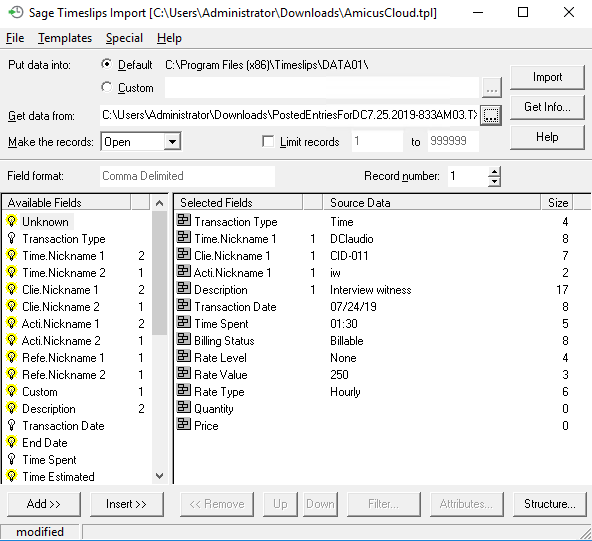Click the browse icon next to Get data from path
This screenshot has width=592, height=541.
coord(491,115)
